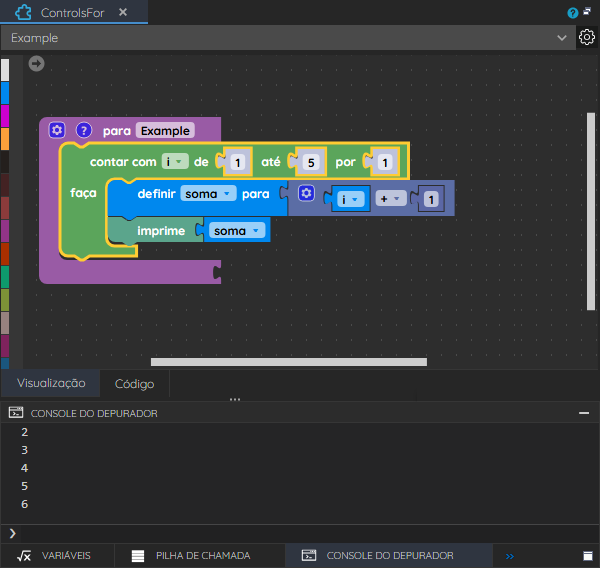Click the console input prompt field
The width and height of the screenshot is (600, 568).
click(300, 533)
